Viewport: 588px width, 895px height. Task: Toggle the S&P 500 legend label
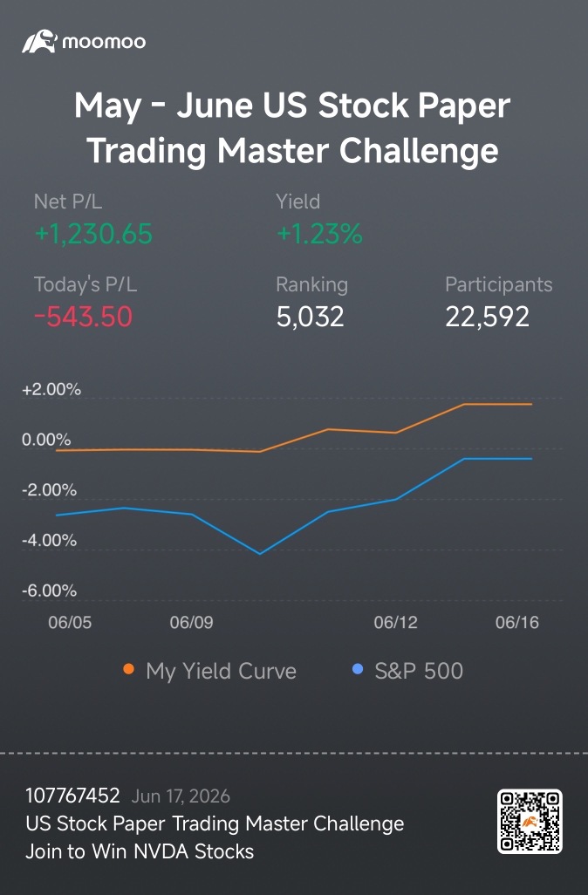419,671
